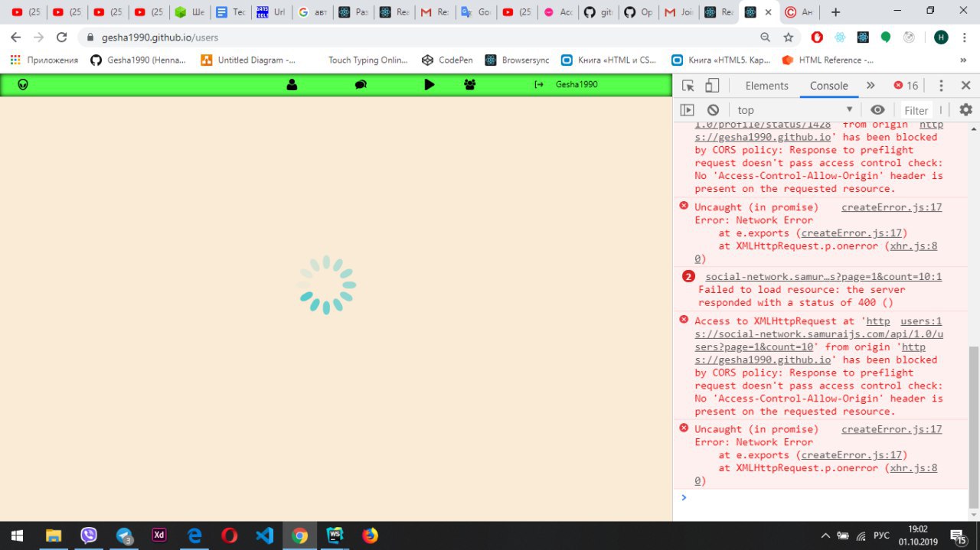
Task: Open the profile person icon in navbar
Action: 292,85
